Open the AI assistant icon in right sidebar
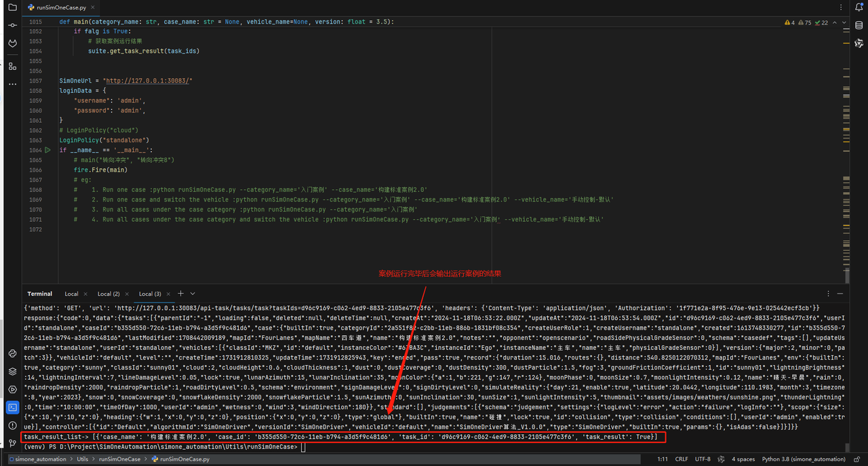 [x=859, y=43]
